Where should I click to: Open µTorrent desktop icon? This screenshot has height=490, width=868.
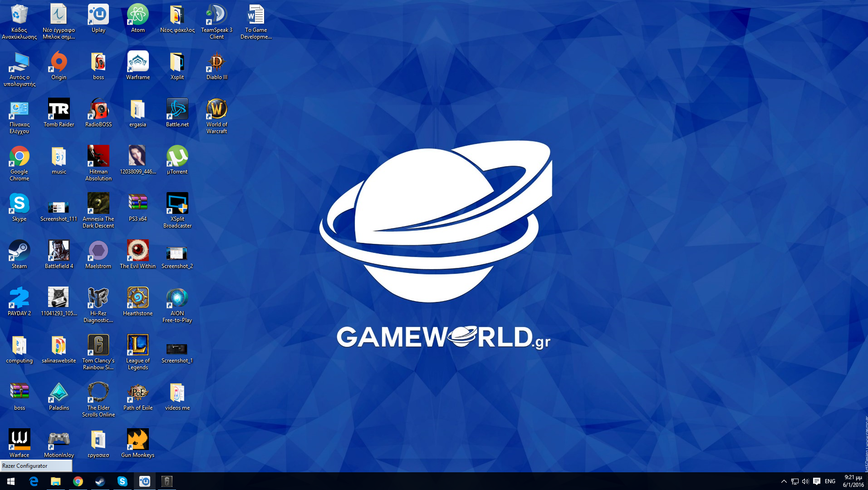pyautogui.click(x=177, y=160)
